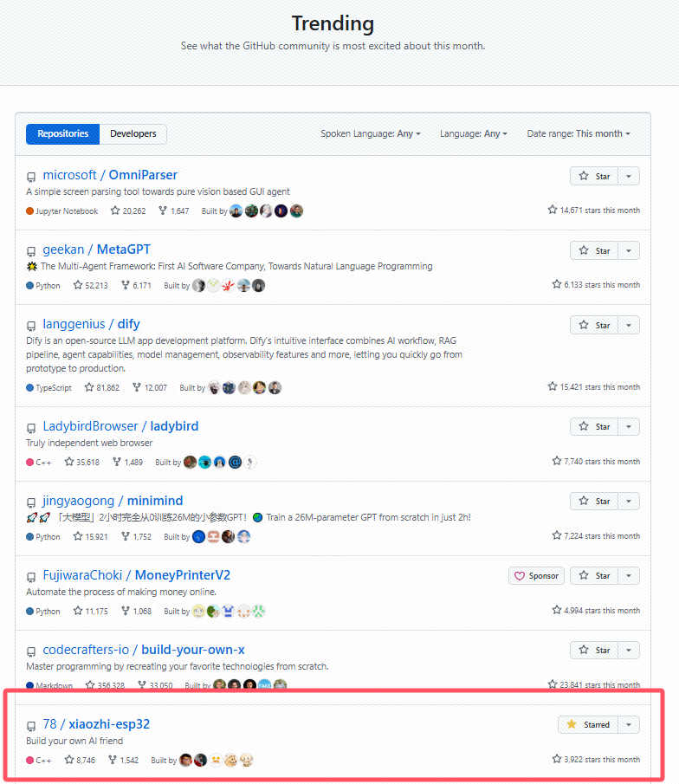Expand star lists dropdown for ladybird
This screenshot has width=679, height=784.
coord(629,426)
